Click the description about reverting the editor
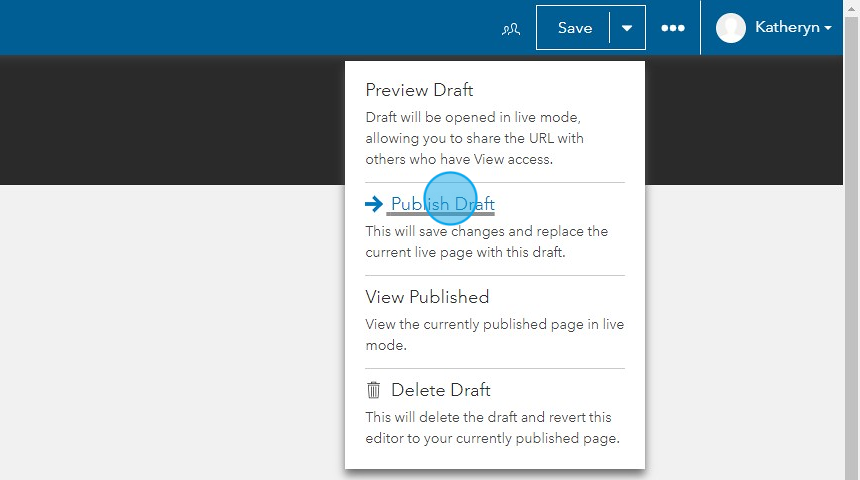Image resolution: width=860 pixels, height=480 pixels. pos(492,428)
